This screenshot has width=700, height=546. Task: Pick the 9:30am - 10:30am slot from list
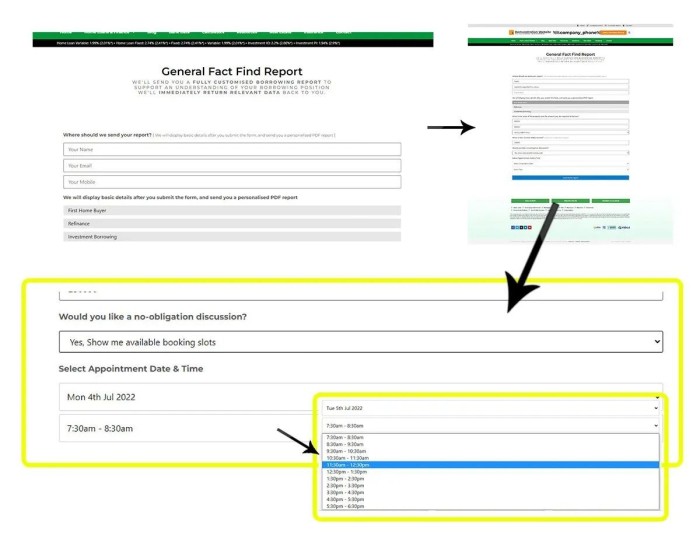(490, 451)
